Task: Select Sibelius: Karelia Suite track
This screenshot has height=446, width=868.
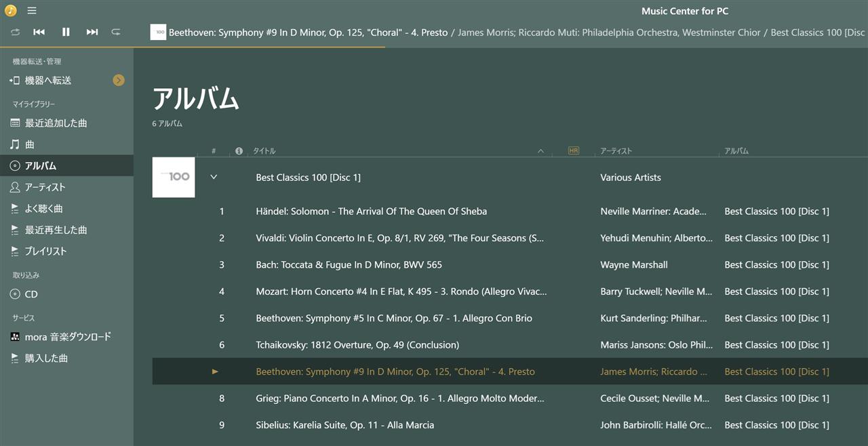Action: [345, 425]
